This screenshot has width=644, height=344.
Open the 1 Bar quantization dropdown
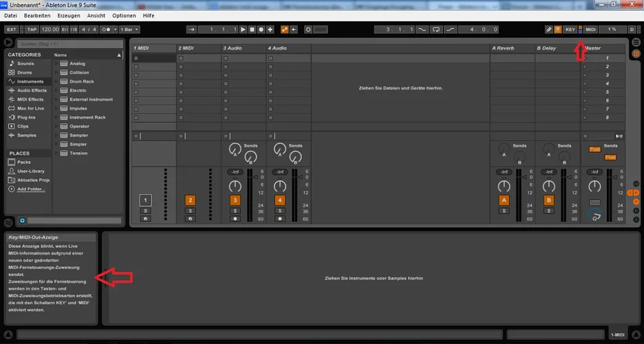pos(129,30)
